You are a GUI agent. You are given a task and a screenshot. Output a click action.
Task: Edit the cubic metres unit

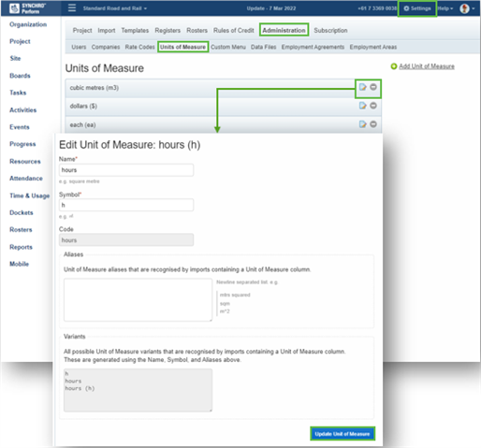coord(362,87)
